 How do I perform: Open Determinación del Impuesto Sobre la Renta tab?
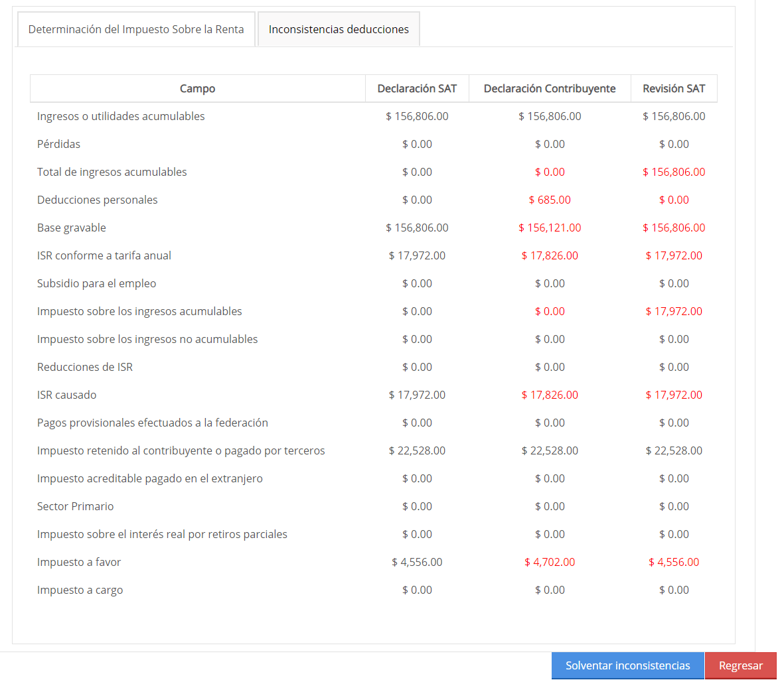pos(136,29)
